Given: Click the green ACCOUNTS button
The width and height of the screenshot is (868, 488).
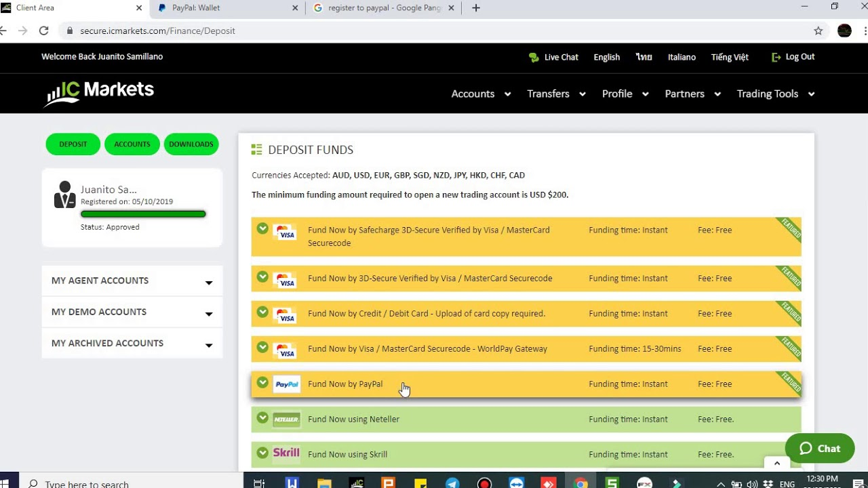Looking at the screenshot, I should (132, 144).
